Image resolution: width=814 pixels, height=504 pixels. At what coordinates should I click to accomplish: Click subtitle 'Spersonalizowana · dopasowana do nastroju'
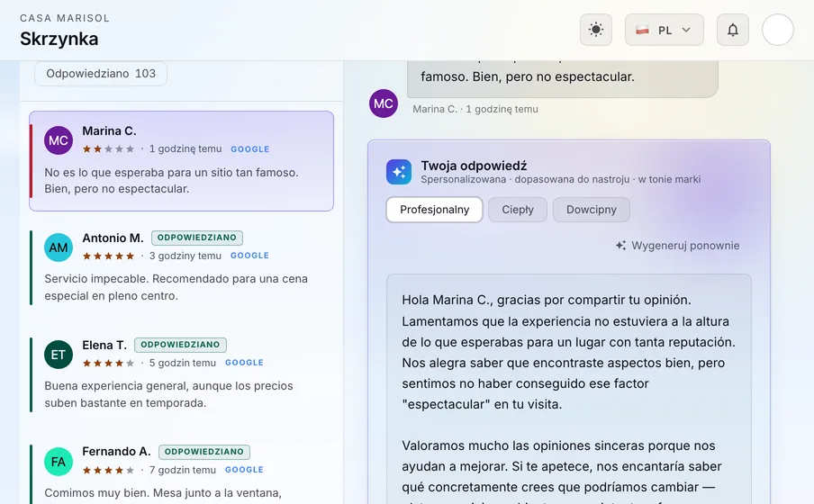[x=525, y=179]
